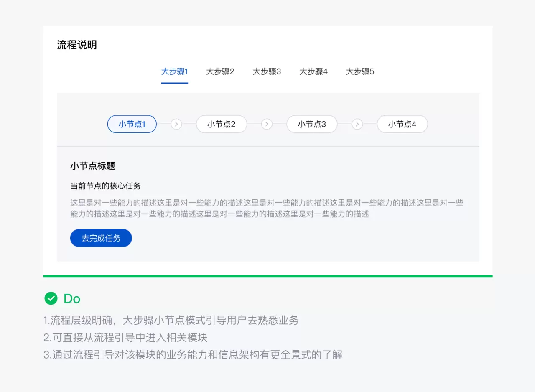The height and width of the screenshot is (392, 535).
Task: Switch to the 大步骤2 tab
Action: [220, 71]
